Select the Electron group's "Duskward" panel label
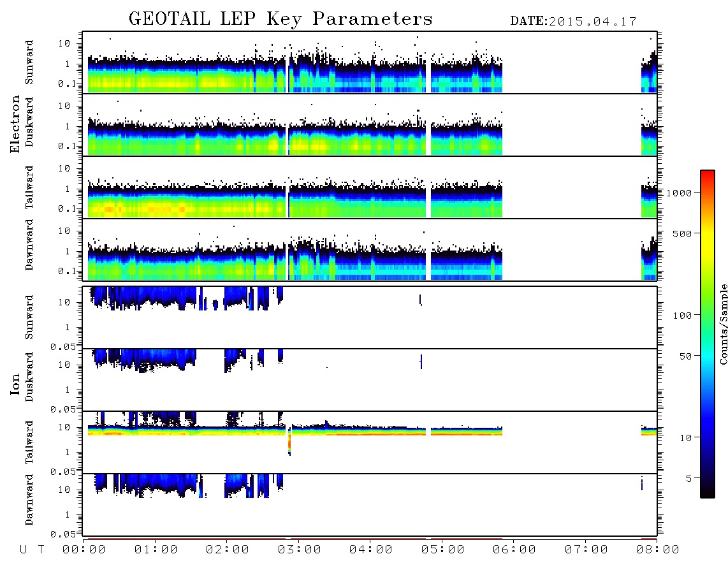This screenshot has height=561, width=728. pyautogui.click(x=29, y=122)
